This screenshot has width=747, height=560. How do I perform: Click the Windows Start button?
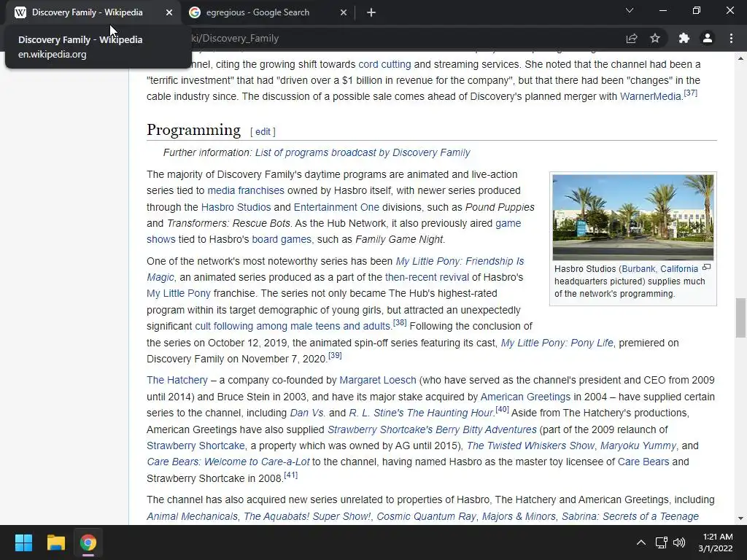click(23, 542)
